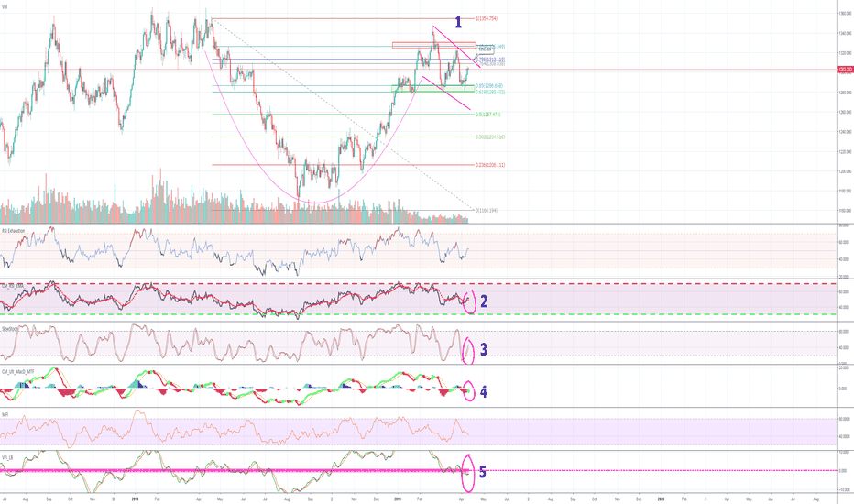This screenshot has height=504, width=854.
Task: Click the Vol indicator label
Action: [5, 7]
